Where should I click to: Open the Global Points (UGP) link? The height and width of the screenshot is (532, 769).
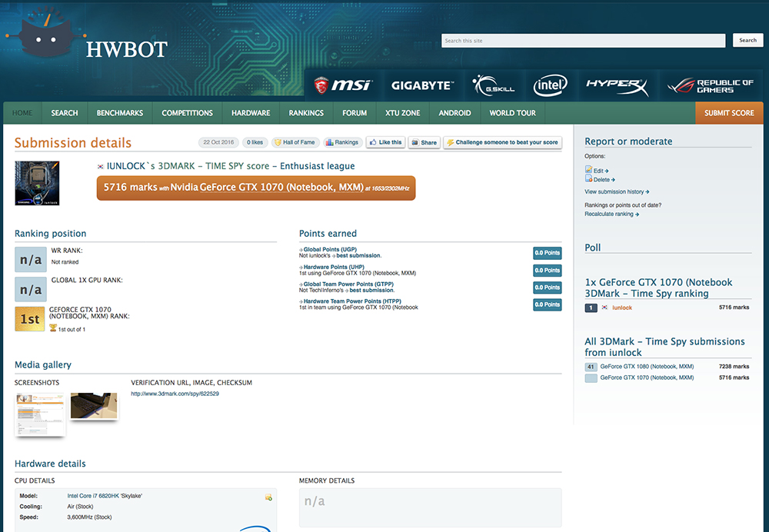(330, 250)
